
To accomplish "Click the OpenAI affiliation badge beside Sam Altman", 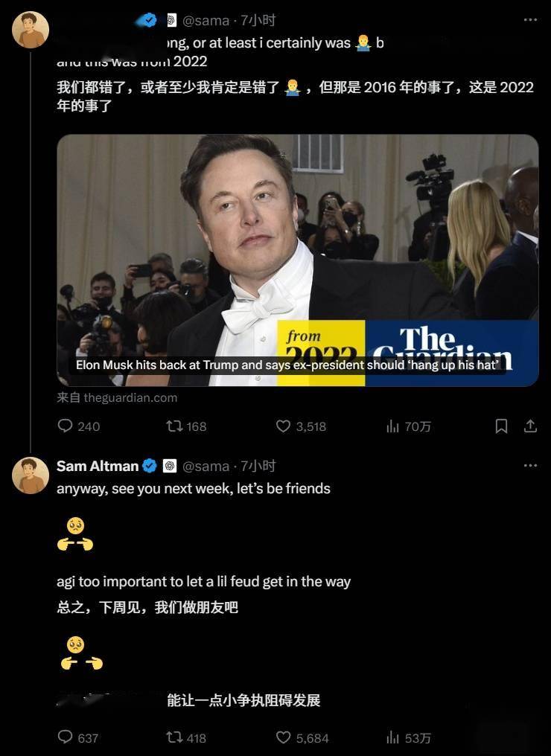I will 170,466.
